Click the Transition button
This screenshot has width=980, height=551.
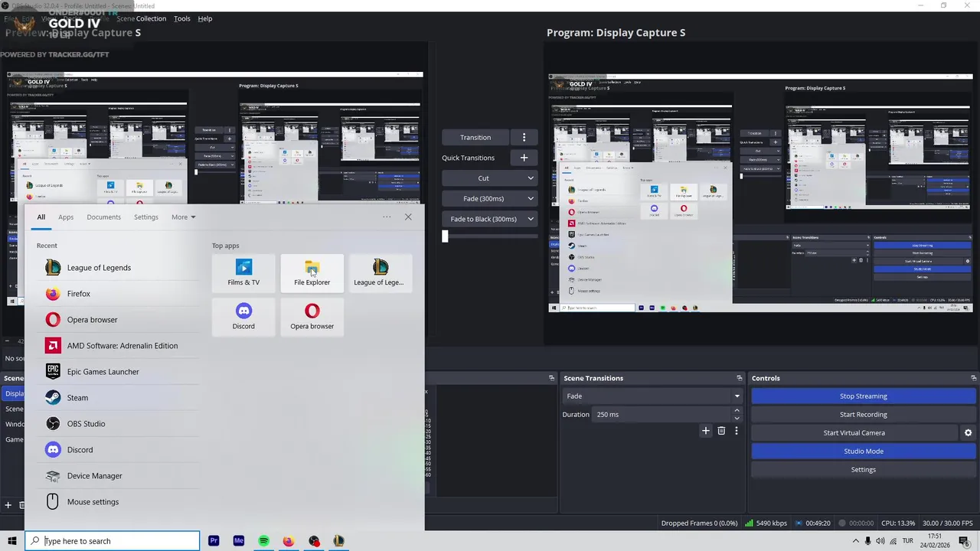coord(475,138)
